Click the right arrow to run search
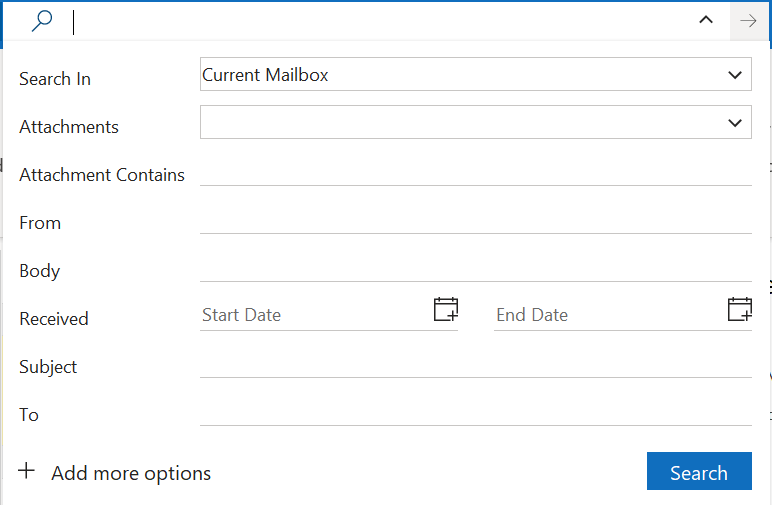The height and width of the screenshot is (505, 772). point(748,21)
